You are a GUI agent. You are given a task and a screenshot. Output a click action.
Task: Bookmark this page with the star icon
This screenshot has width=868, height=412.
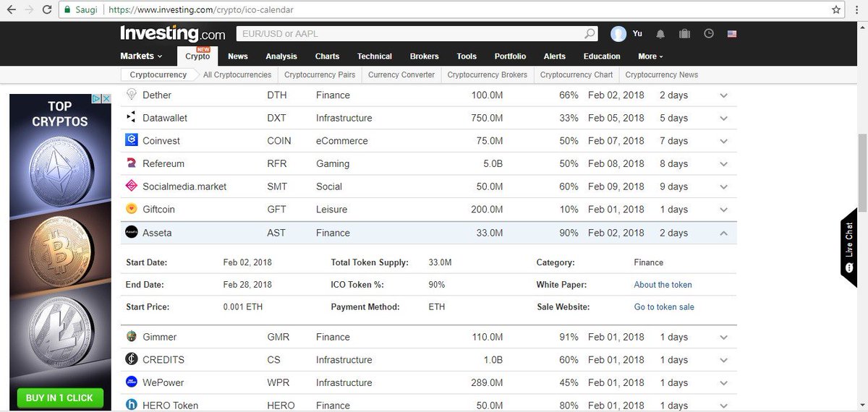836,10
